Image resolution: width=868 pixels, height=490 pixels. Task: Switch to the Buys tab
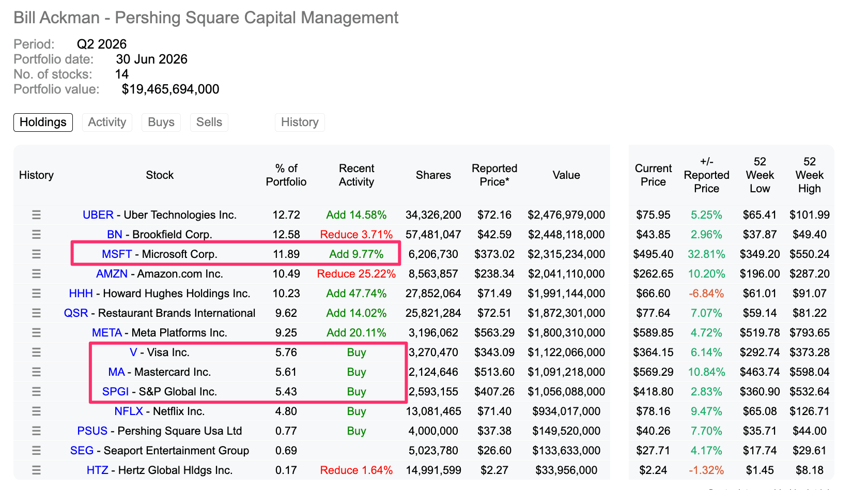point(161,122)
